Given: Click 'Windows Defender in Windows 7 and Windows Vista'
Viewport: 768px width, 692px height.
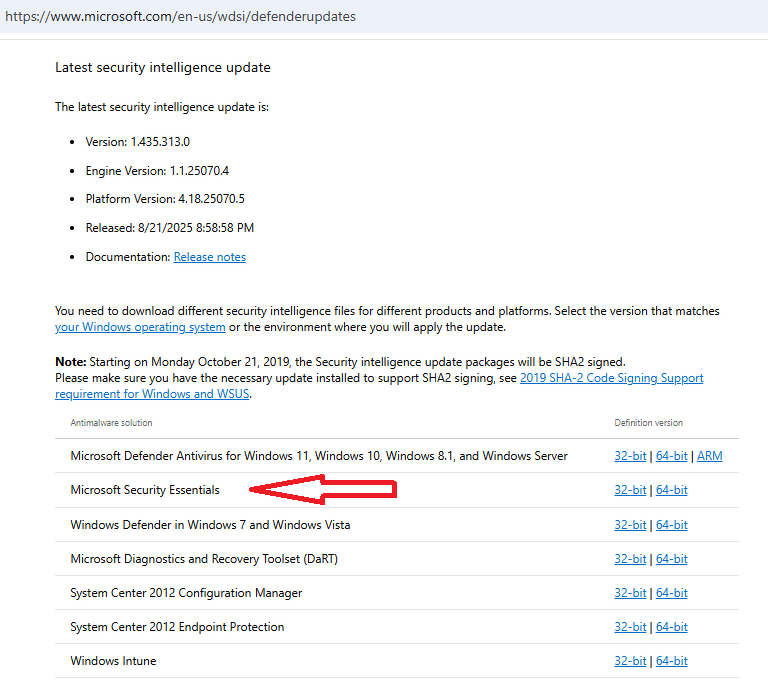Looking at the screenshot, I should (x=210, y=525).
